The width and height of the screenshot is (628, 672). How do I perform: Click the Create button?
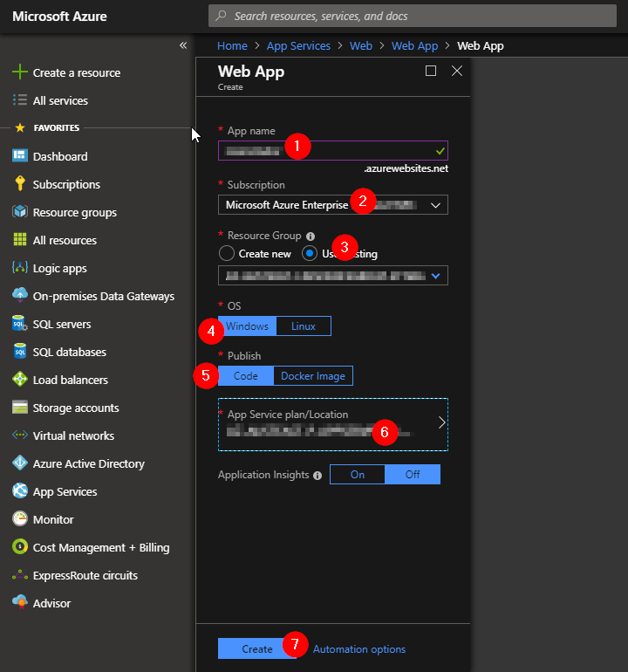tap(256, 648)
